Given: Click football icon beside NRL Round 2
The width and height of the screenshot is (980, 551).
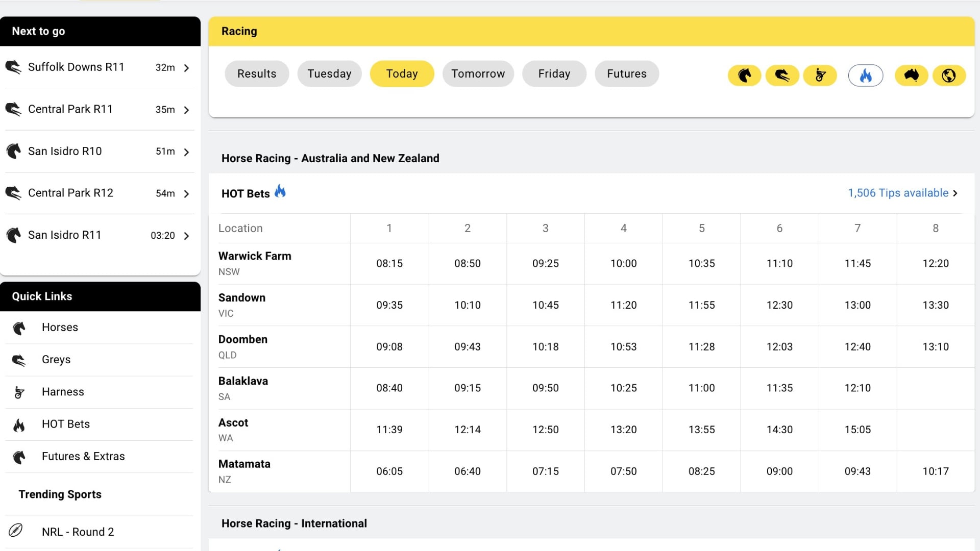Looking at the screenshot, I should 16,531.
